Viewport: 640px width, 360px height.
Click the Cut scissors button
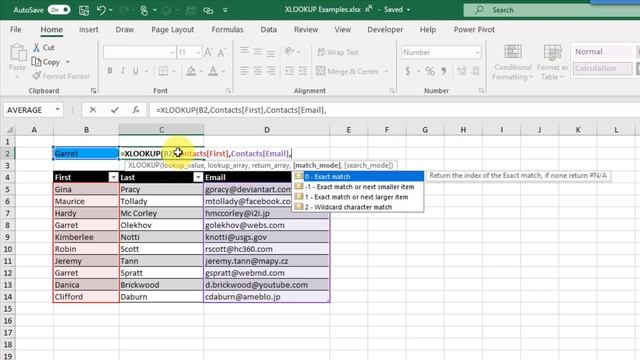click(44, 47)
